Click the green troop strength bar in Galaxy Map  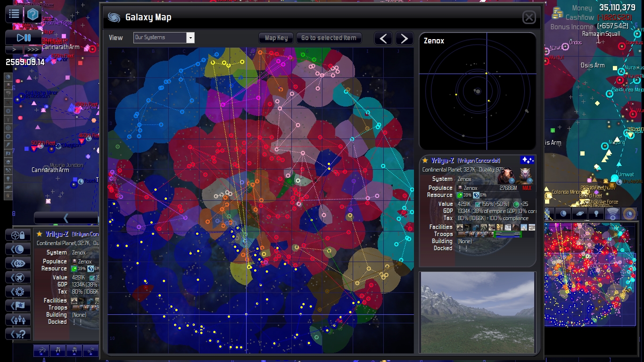click(x=508, y=234)
